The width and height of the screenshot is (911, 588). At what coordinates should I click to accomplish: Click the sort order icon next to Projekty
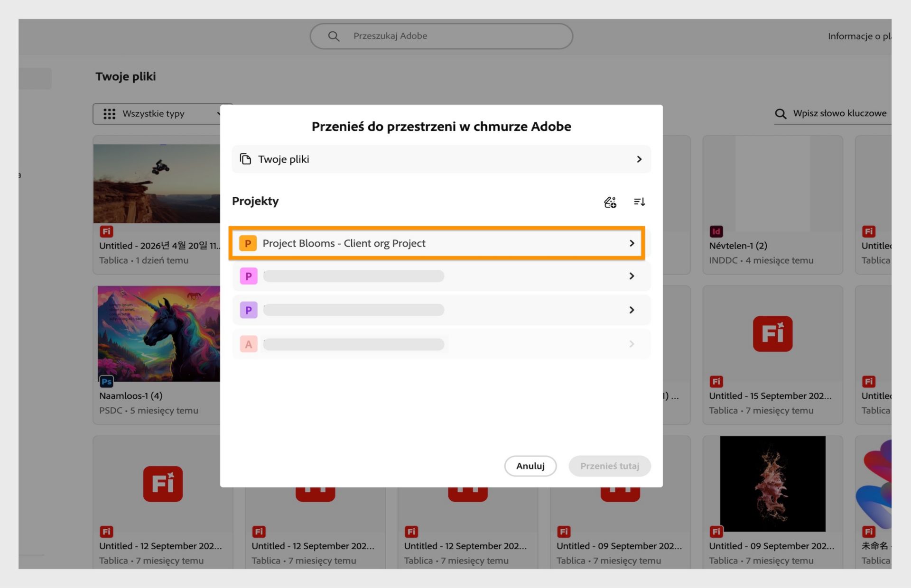pos(639,202)
